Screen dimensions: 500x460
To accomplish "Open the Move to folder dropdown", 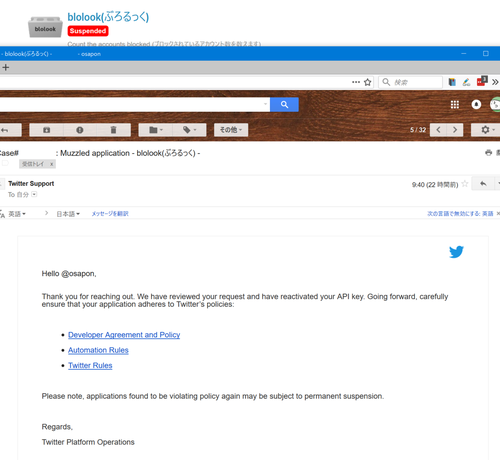I will 156,130.
